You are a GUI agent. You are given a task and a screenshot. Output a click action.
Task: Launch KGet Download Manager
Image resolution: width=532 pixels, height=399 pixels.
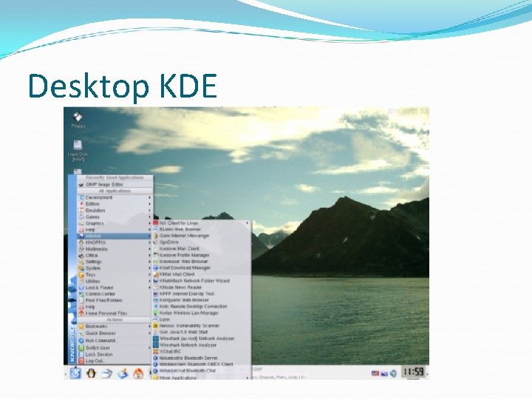(202, 267)
